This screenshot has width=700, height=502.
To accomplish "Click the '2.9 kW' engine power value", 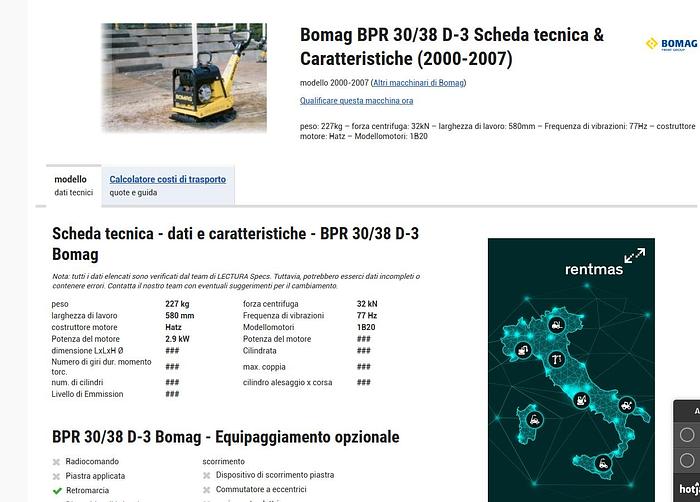I will pyautogui.click(x=177, y=339).
